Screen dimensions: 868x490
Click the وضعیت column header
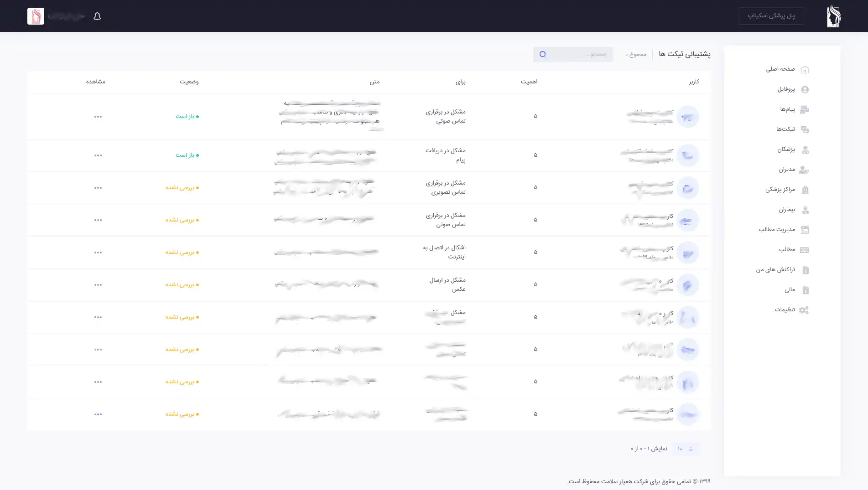[189, 82]
